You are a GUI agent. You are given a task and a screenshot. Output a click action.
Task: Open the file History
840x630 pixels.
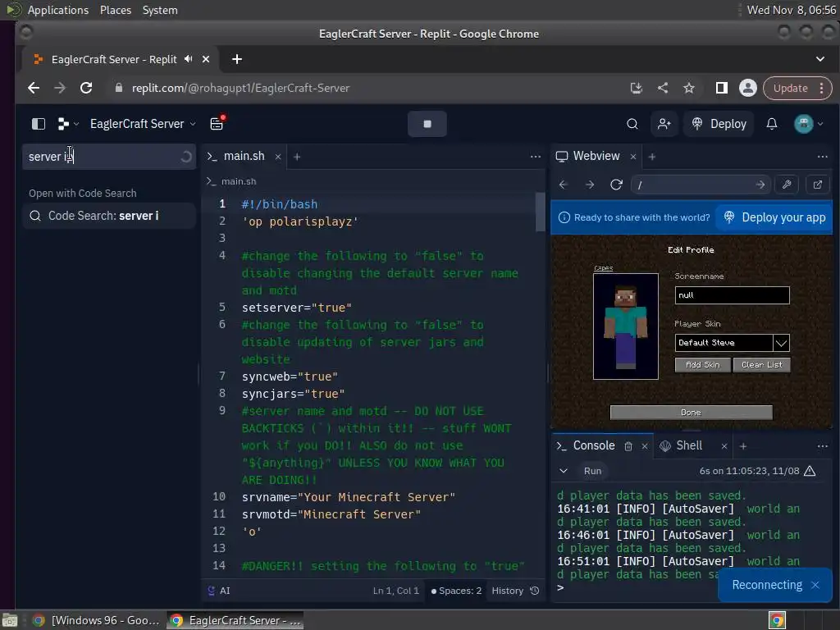tap(515, 591)
